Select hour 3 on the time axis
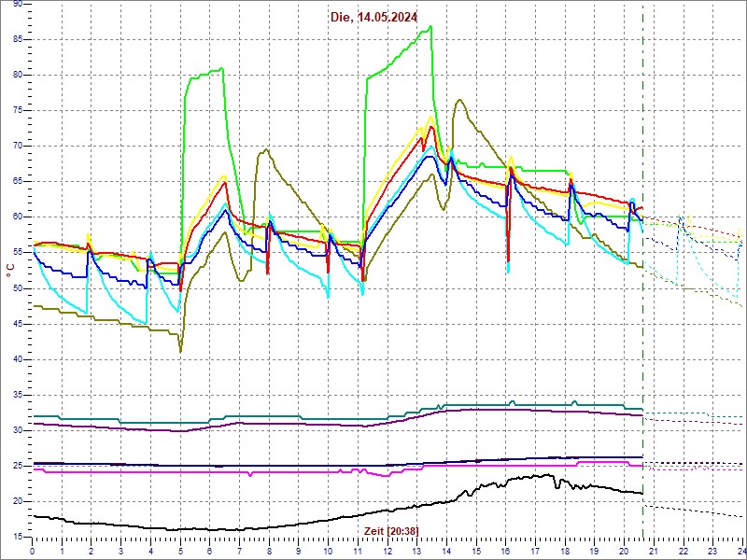Image resolution: width=747 pixels, height=560 pixels. tap(121, 551)
